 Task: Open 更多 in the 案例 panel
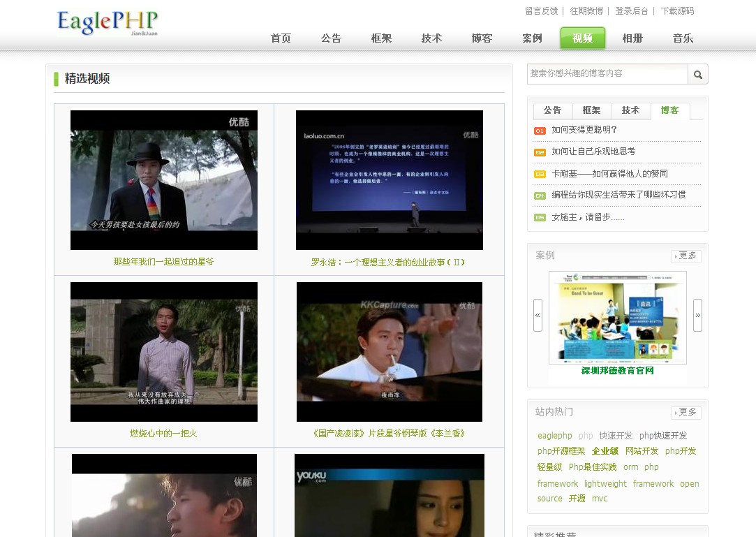pos(686,256)
